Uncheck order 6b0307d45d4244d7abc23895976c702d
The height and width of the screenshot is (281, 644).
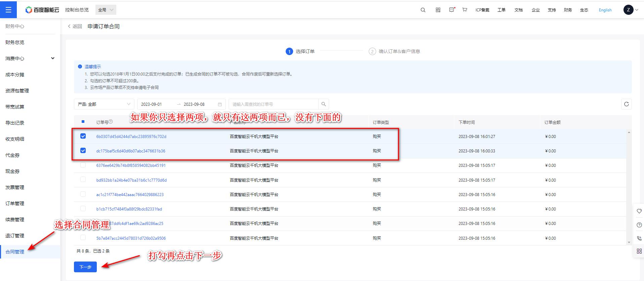pos(83,136)
